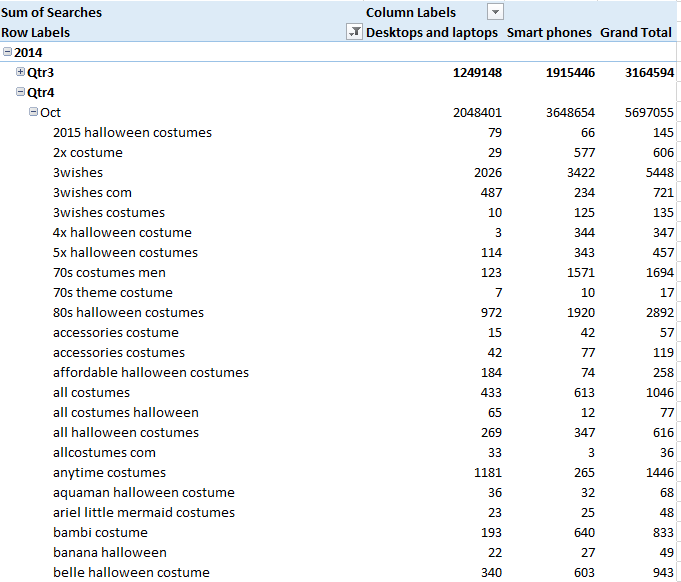This screenshot has width=681, height=582.
Task: Select the row label bambi costume
Action: (x=100, y=532)
